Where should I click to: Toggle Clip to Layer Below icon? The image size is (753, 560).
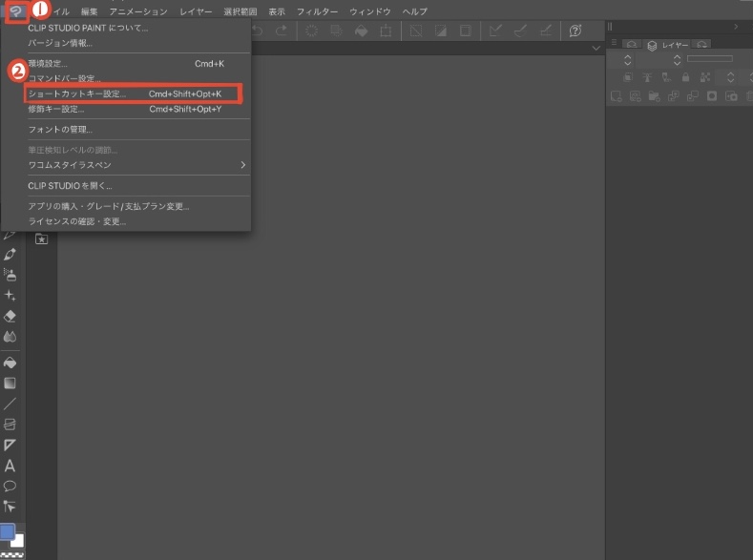pyautogui.click(x=628, y=76)
